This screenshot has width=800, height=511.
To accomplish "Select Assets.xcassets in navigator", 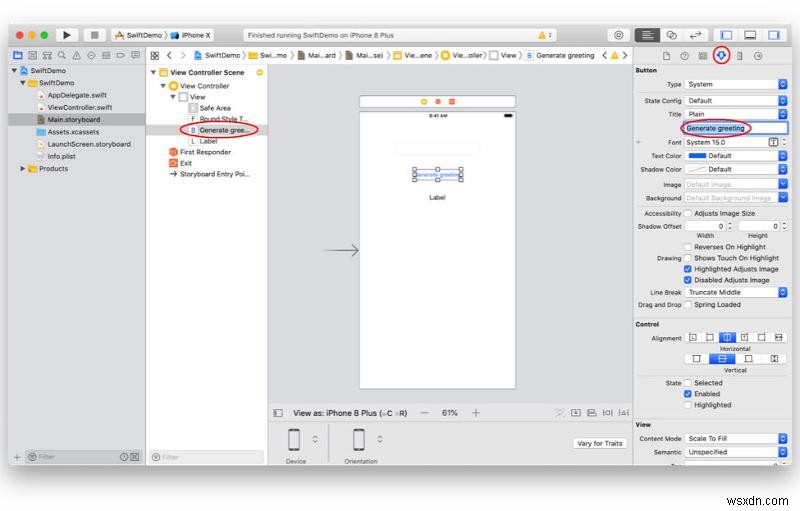I will point(73,132).
